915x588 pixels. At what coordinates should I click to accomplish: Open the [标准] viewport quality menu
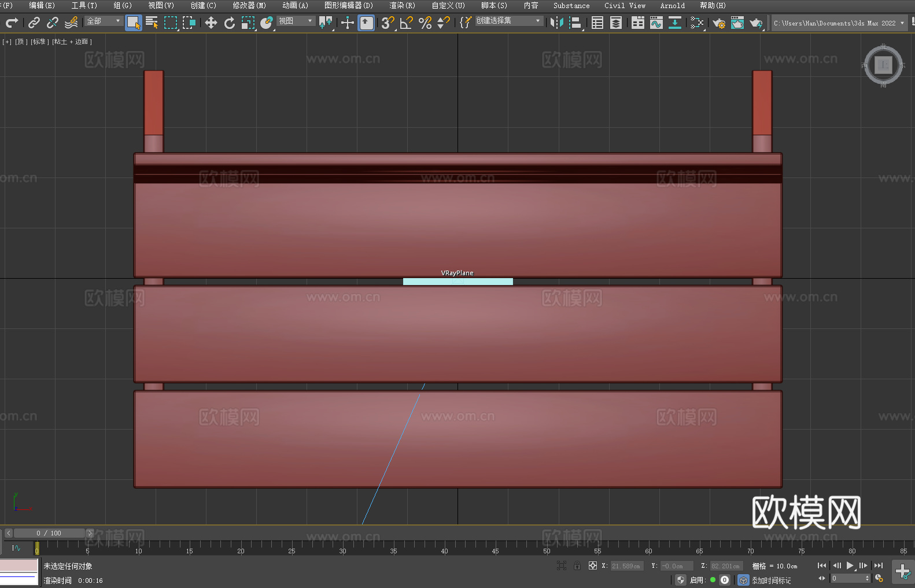coord(39,42)
